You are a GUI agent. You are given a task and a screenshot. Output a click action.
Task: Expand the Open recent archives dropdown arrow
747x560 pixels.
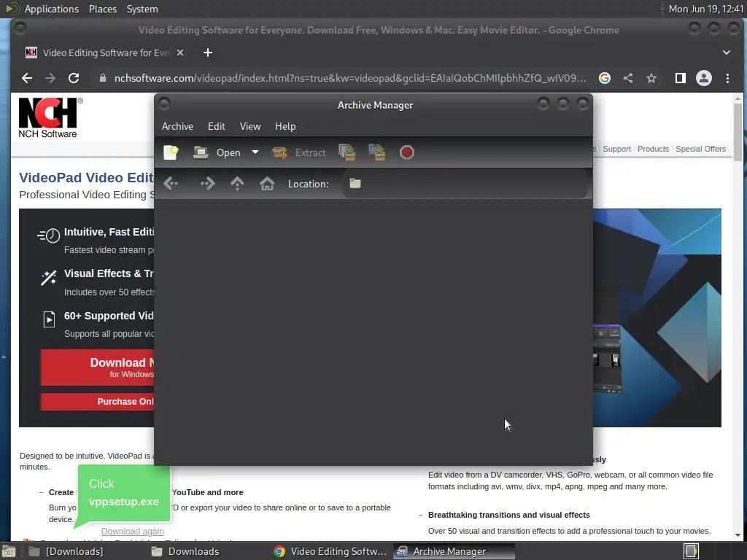(255, 152)
